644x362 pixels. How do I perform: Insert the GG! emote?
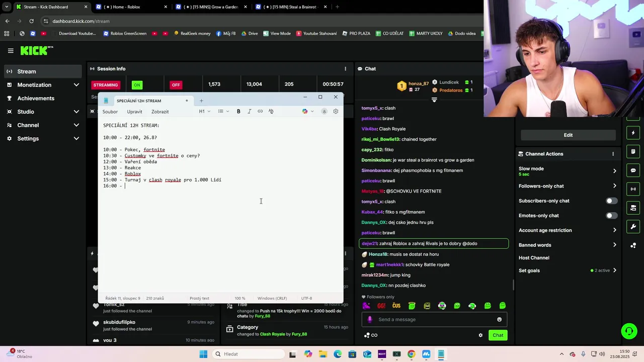381,306
